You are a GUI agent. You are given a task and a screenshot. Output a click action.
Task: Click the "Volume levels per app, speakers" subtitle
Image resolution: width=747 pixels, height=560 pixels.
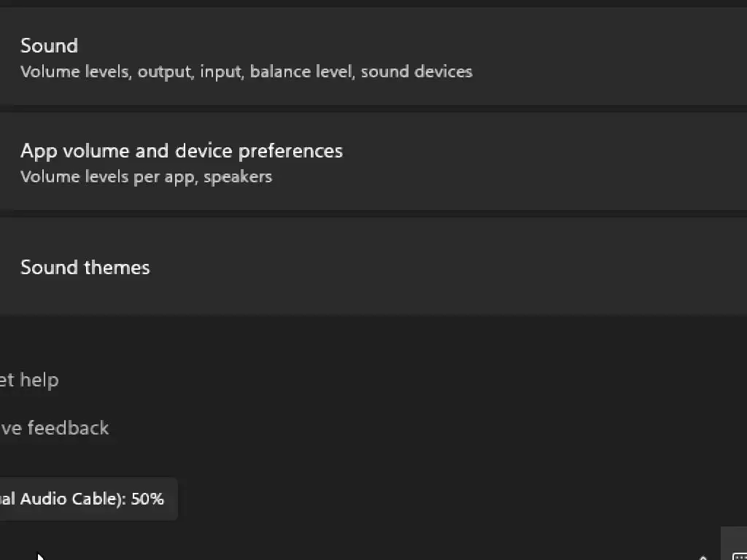coord(146,176)
